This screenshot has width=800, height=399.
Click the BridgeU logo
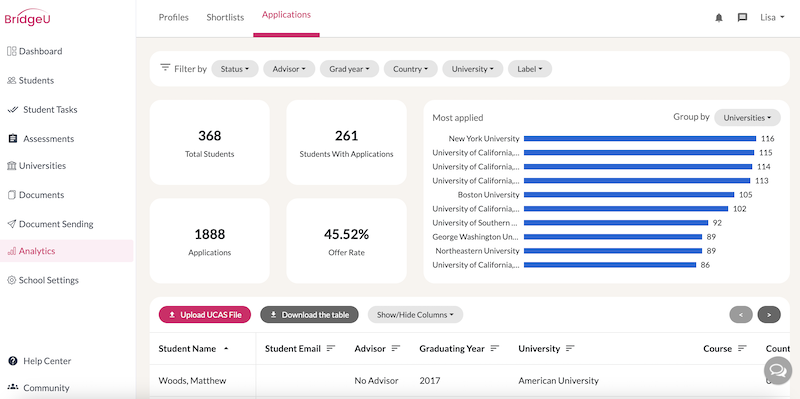pos(28,17)
